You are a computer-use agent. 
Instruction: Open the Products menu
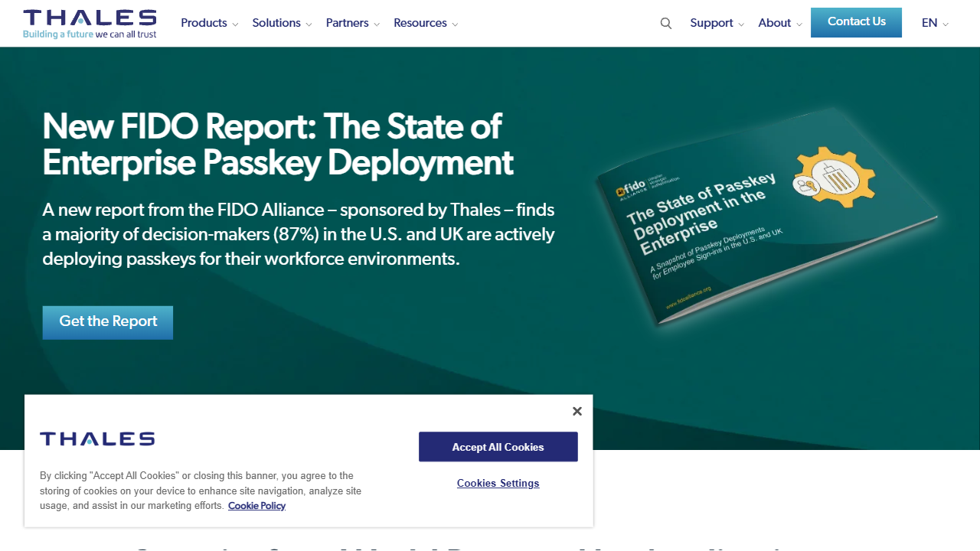pos(204,23)
